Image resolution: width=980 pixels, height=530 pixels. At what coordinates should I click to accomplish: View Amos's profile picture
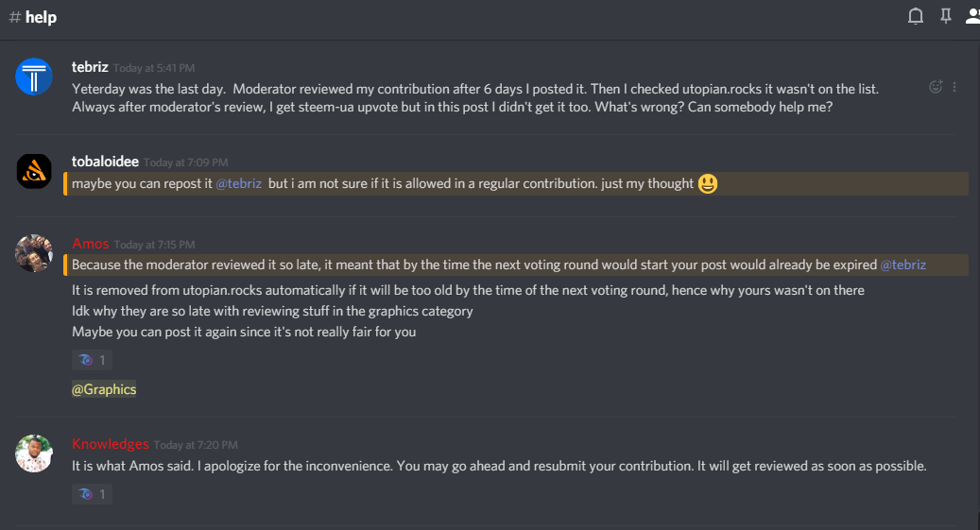[34, 253]
